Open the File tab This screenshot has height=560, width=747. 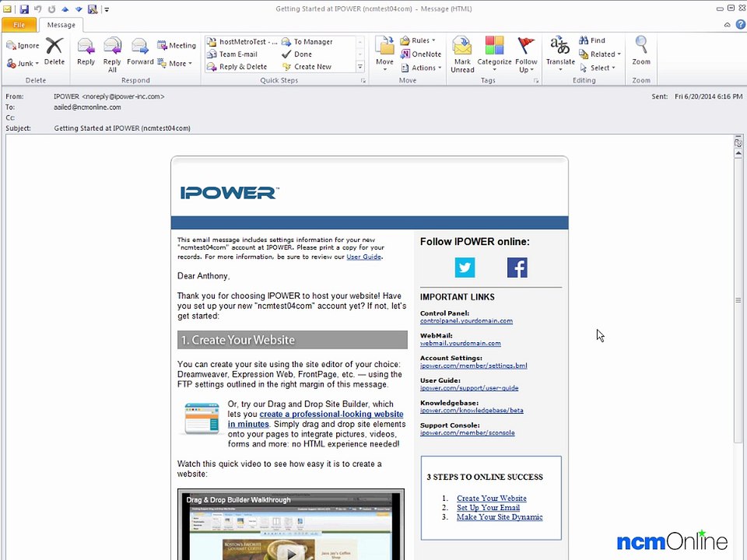[19, 25]
